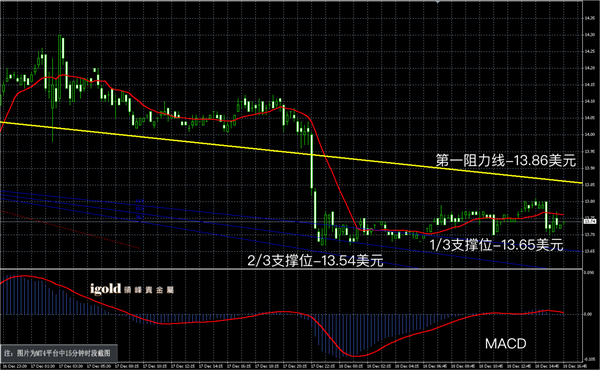Screen dimensions: 600x370
Task: Select the yellow first resistance trendline
Action: click(x=291, y=153)
